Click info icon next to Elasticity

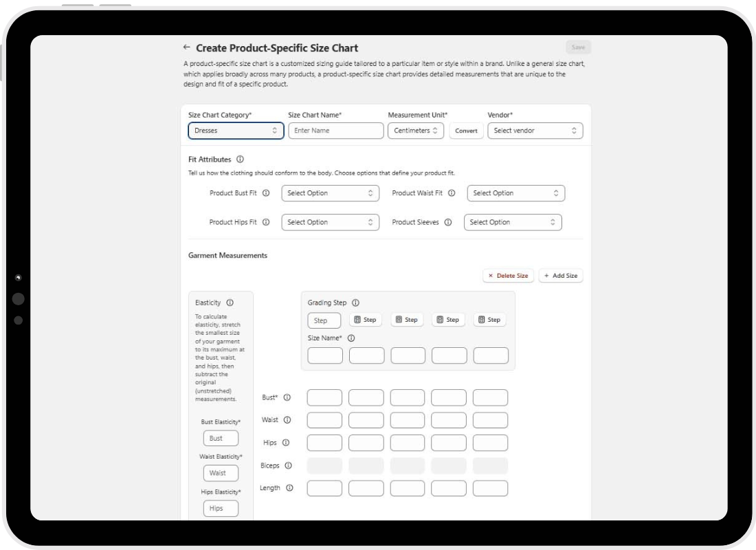coord(230,302)
